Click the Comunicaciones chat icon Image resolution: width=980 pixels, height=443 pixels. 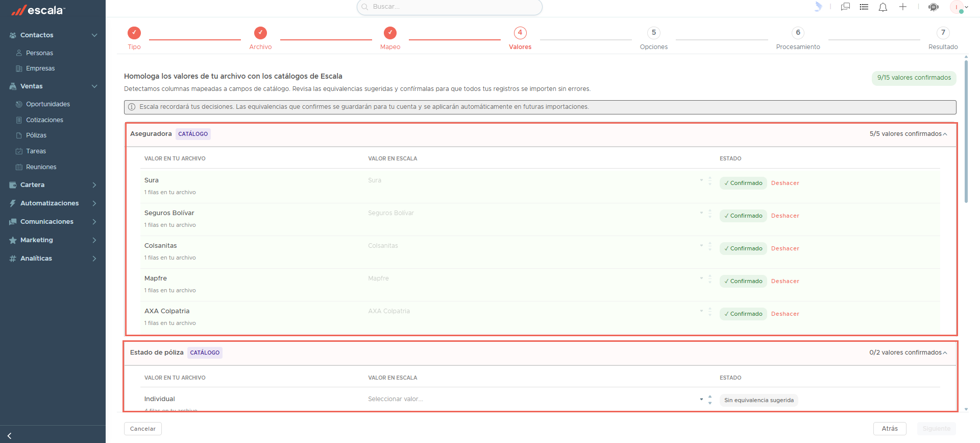click(x=13, y=222)
